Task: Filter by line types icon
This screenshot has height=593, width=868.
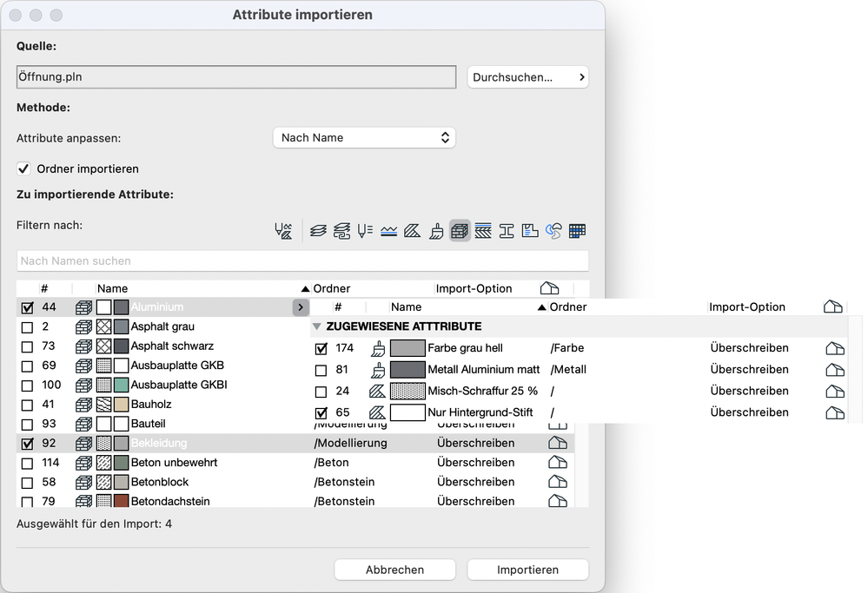Action: 388,231
